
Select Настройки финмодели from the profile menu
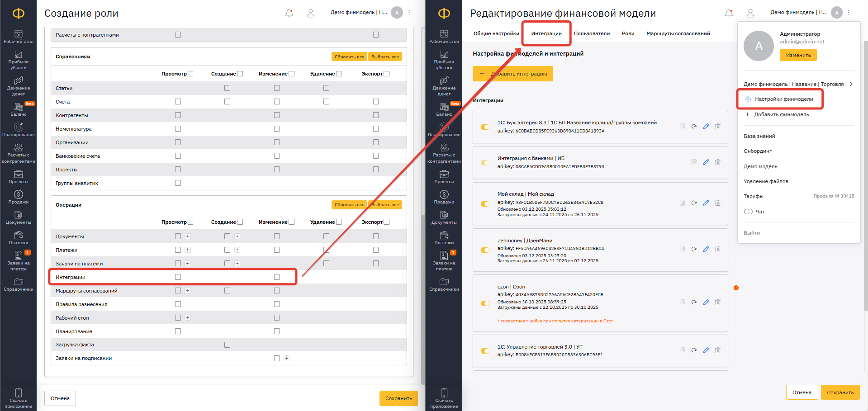pos(783,99)
